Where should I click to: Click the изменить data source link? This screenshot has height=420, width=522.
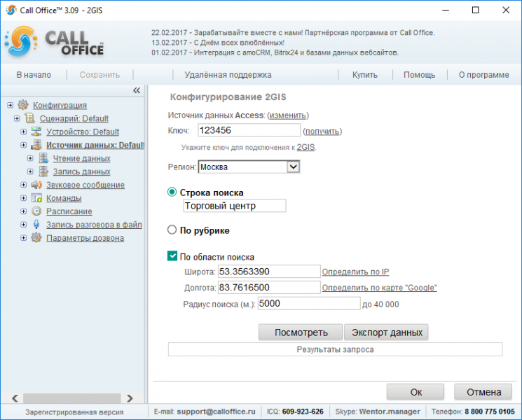click(288, 115)
